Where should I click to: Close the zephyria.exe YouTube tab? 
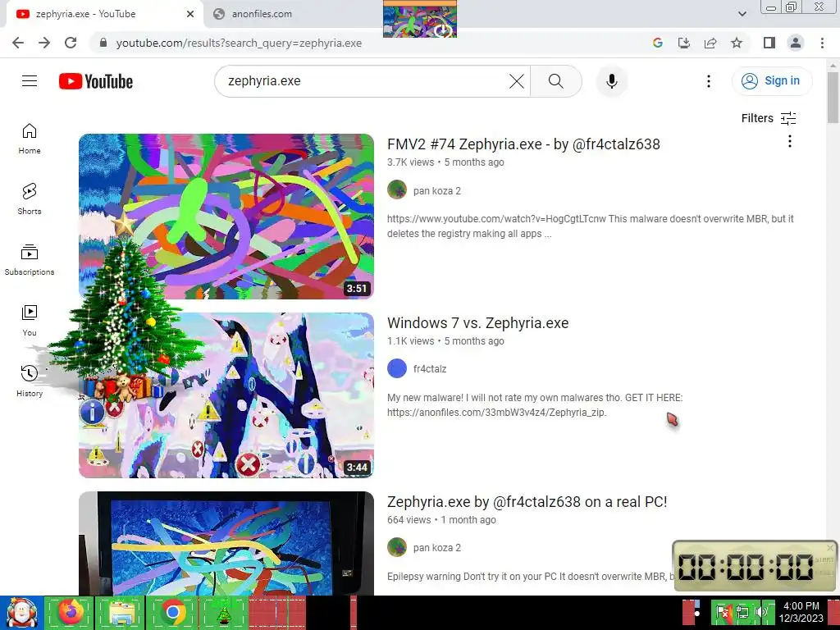point(190,14)
